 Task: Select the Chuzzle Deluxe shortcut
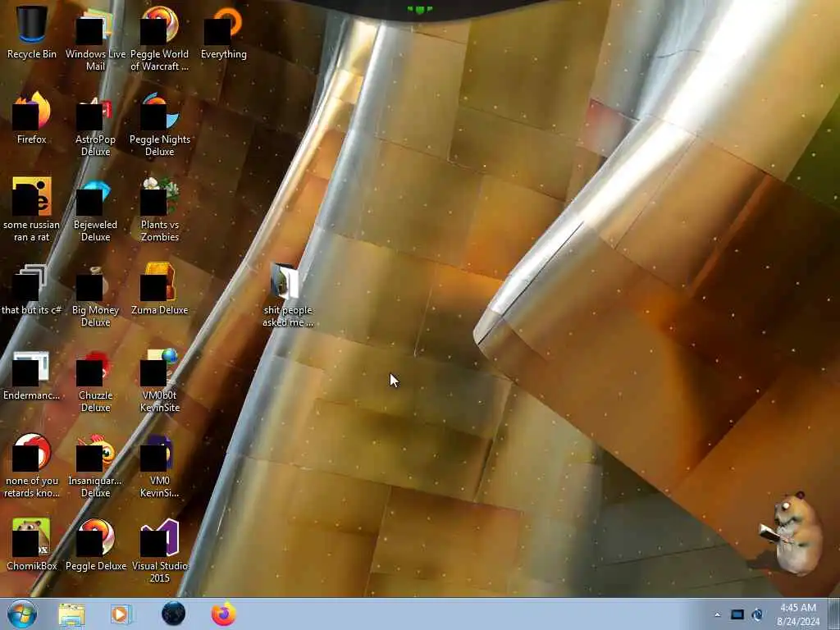pos(95,381)
